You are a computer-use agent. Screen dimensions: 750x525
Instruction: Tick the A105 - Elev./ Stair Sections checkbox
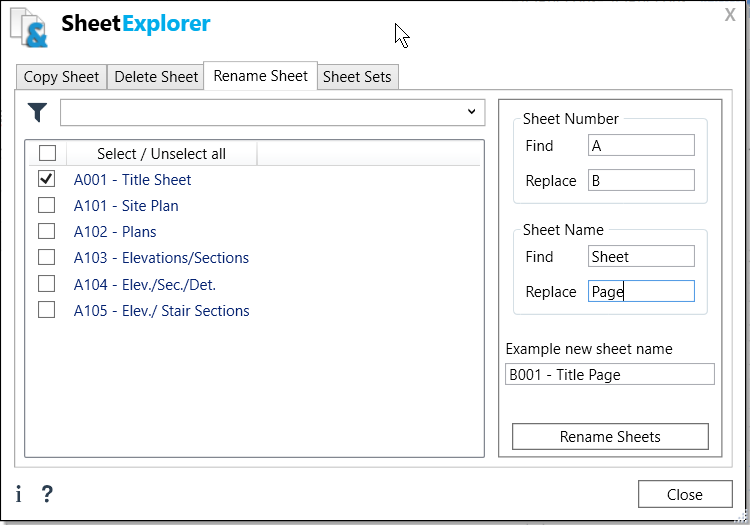pos(46,310)
